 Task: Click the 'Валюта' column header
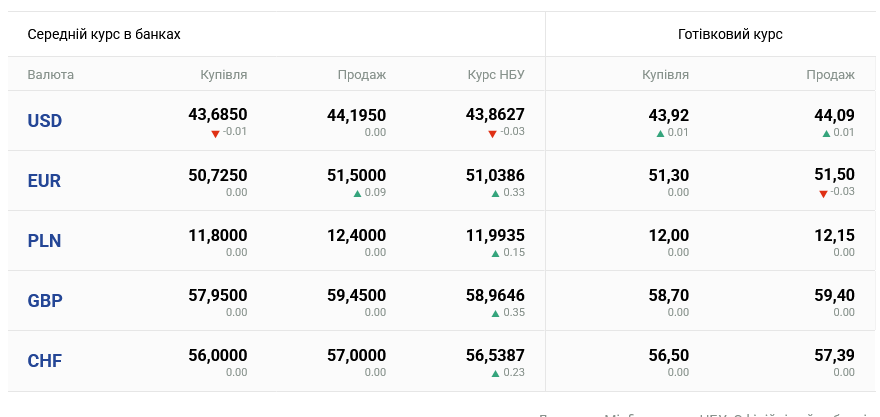tap(51, 74)
